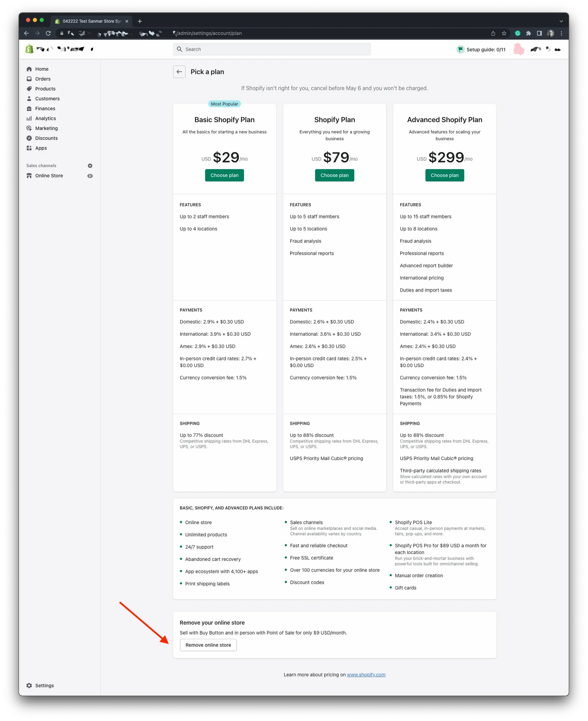The height and width of the screenshot is (721, 588).
Task: Click 'Free SSL certificate' item
Action: 311,558
